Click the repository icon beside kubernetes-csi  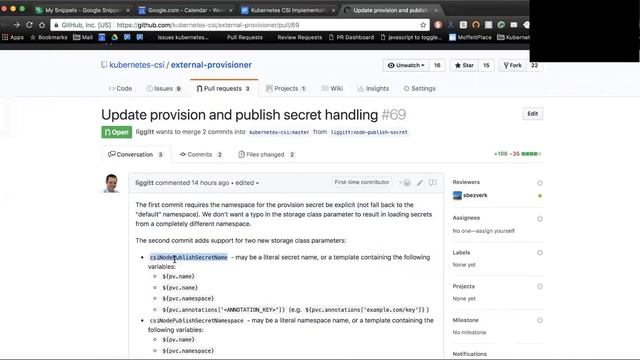coord(104,65)
